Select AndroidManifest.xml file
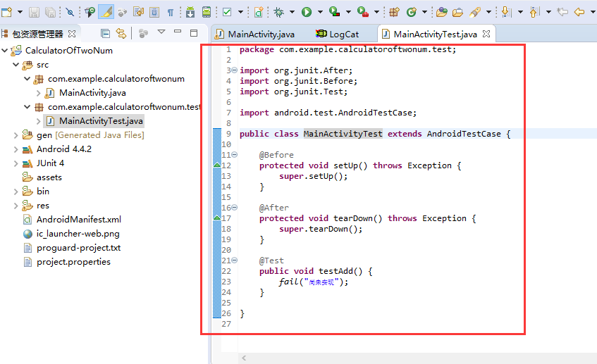597x364 pixels. tap(79, 220)
